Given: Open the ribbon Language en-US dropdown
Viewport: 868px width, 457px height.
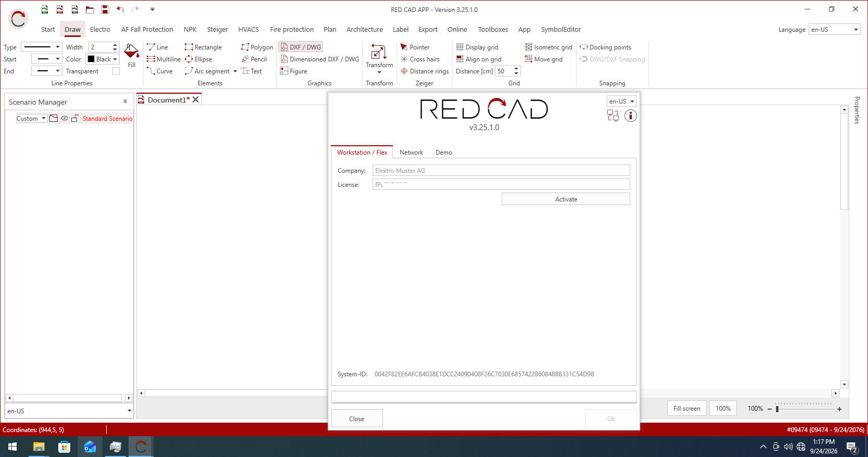Looking at the screenshot, I should tap(835, 30).
